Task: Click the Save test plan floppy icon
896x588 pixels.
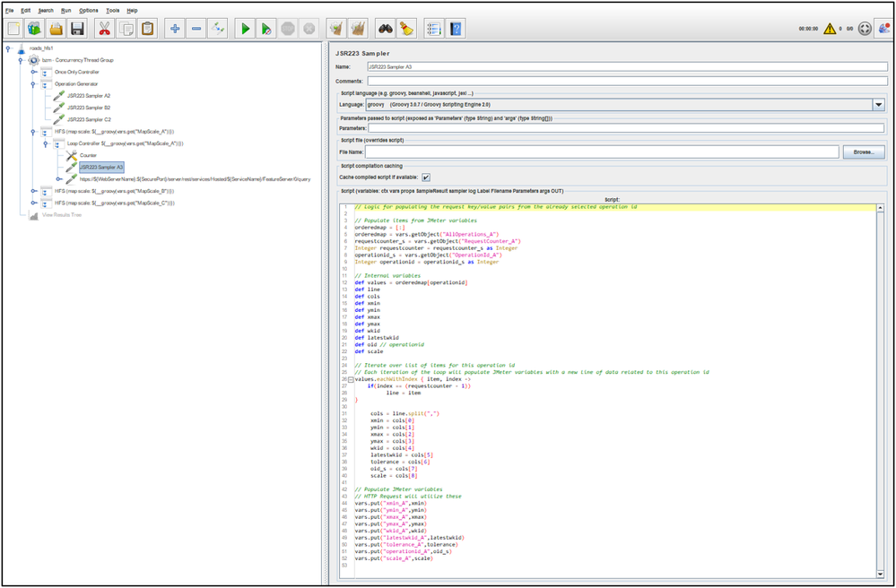Action: pyautogui.click(x=77, y=29)
